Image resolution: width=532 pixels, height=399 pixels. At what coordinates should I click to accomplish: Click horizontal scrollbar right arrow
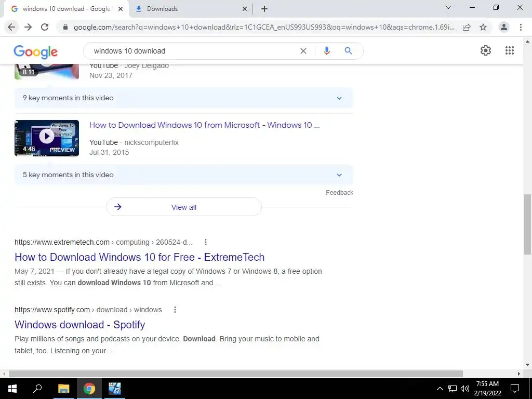tap(519, 374)
